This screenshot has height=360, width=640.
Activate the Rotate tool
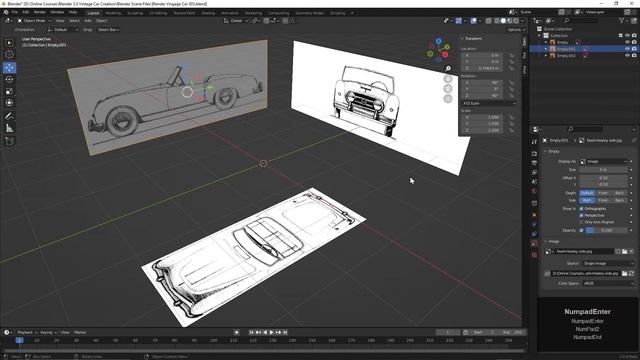[x=9, y=80]
